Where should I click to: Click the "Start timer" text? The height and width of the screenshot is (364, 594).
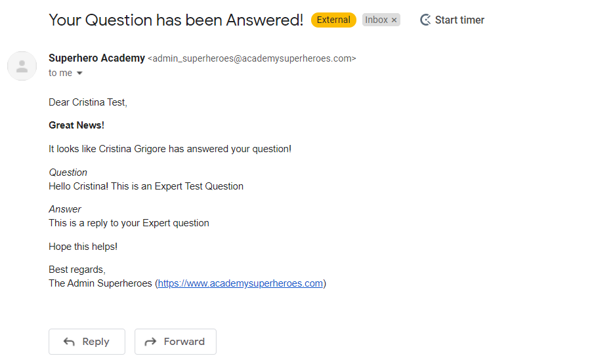point(459,20)
